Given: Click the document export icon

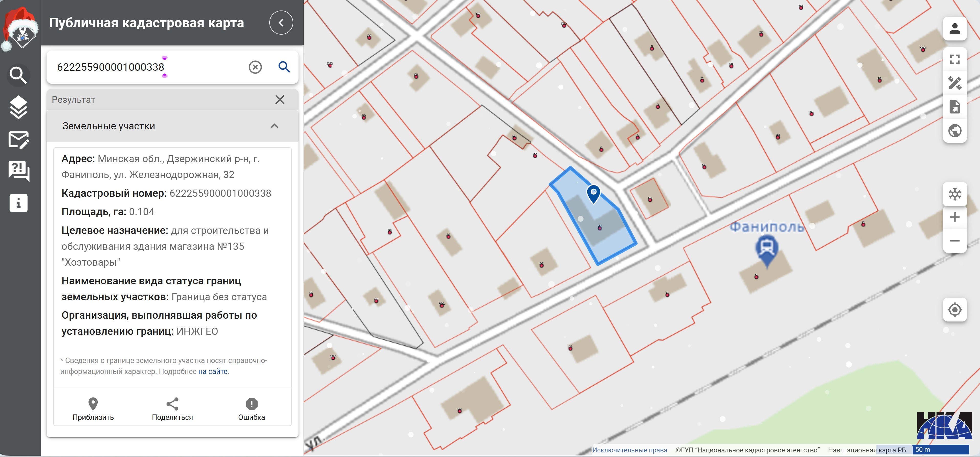Looking at the screenshot, I should pos(954,107).
